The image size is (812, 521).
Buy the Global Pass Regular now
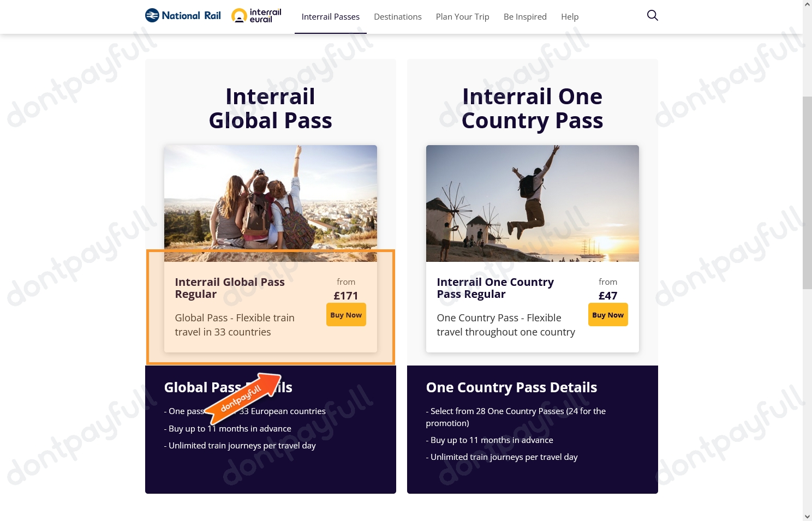(346, 315)
